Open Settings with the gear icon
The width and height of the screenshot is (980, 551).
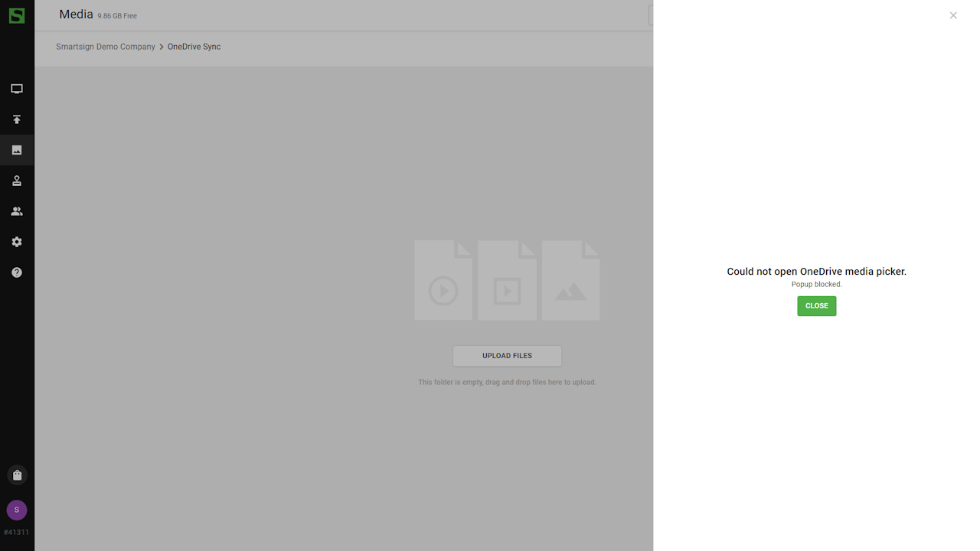[x=17, y=242]
